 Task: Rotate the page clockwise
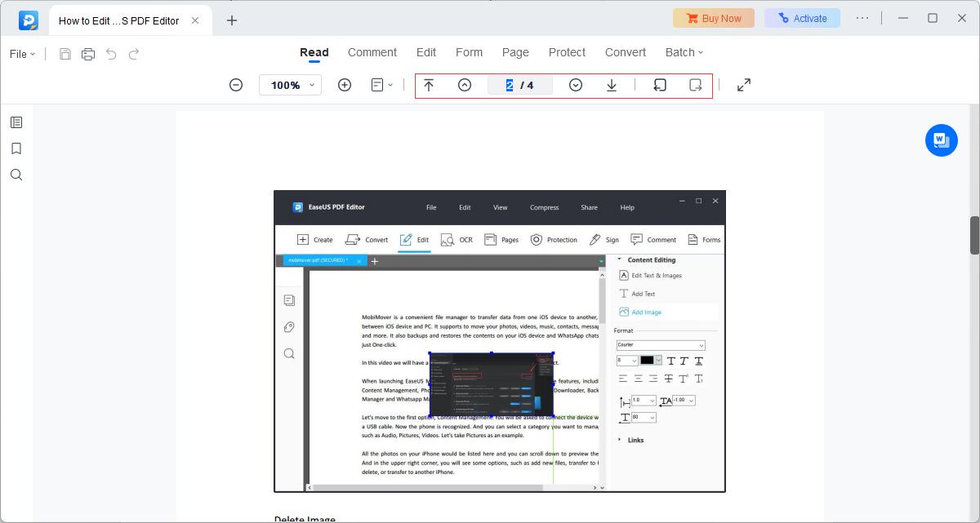[x=696, y=85]
